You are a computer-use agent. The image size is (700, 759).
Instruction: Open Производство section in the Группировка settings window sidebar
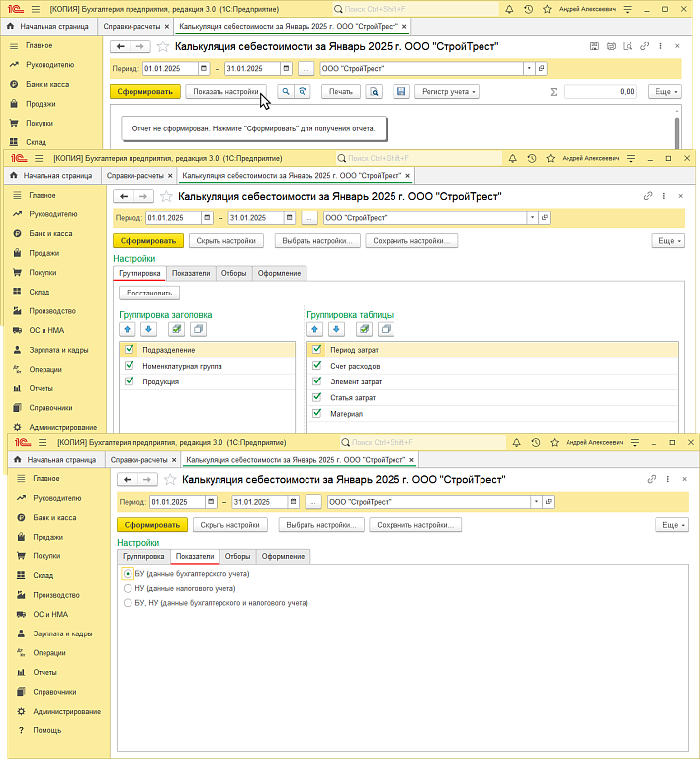[52, 310]
